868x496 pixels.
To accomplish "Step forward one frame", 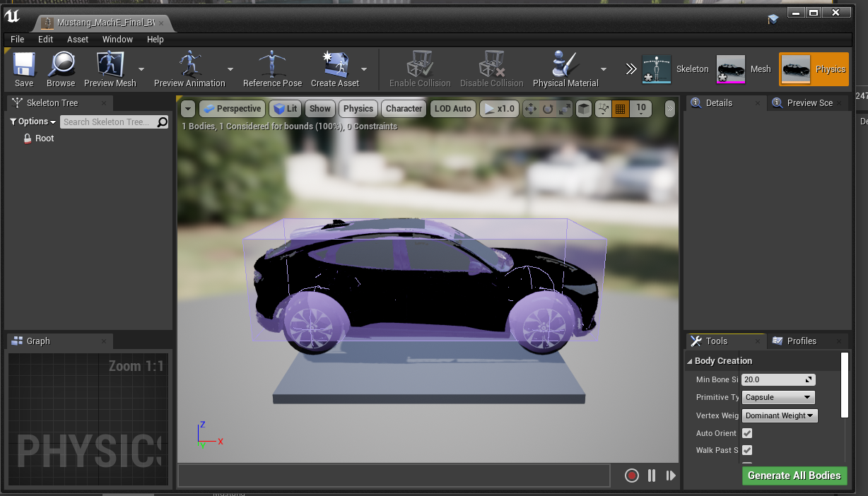I will [x=671, y=476].
